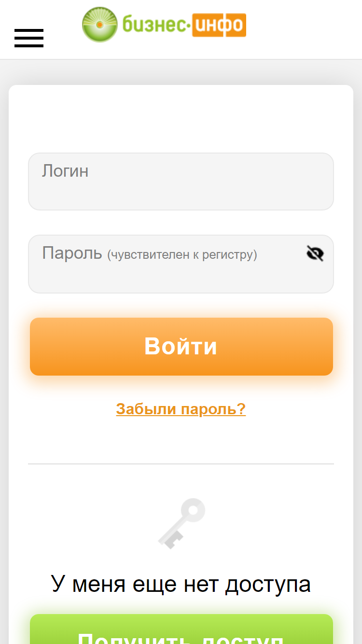Show the typed password using eye icon
Viewport: 362px width, 644px height.
(x=315, y=253)
